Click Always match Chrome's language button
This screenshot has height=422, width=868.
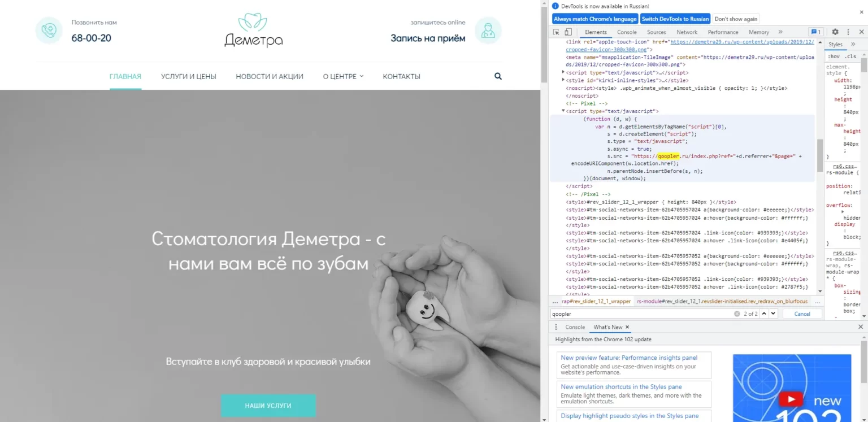595,19
